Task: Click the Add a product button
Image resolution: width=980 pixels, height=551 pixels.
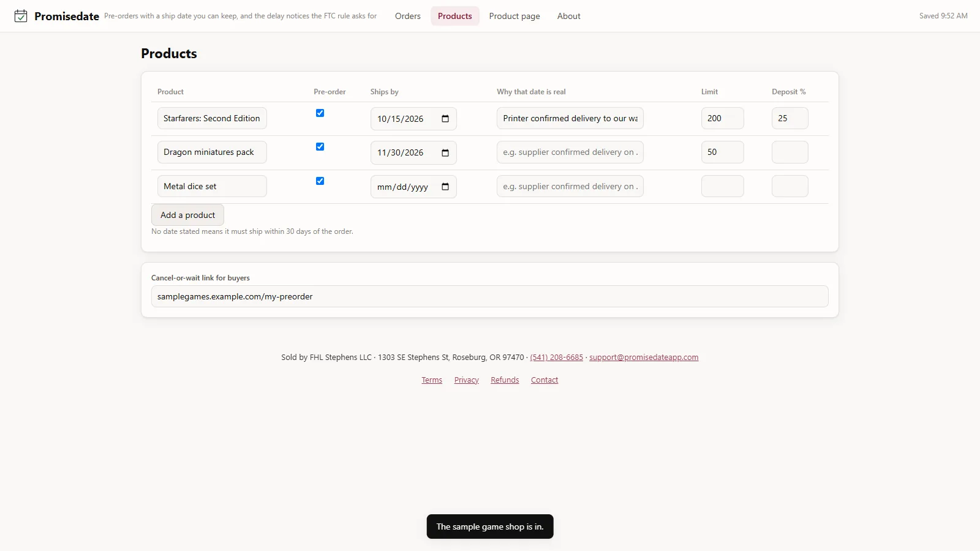Action: point(187,215)
